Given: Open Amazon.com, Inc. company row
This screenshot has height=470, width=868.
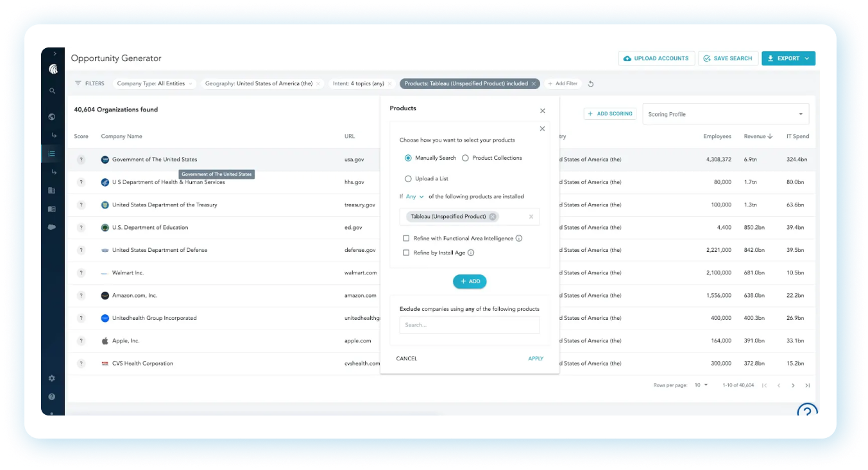Looking at the screenshot, I should pyautogui.click(x=441, y=296).
